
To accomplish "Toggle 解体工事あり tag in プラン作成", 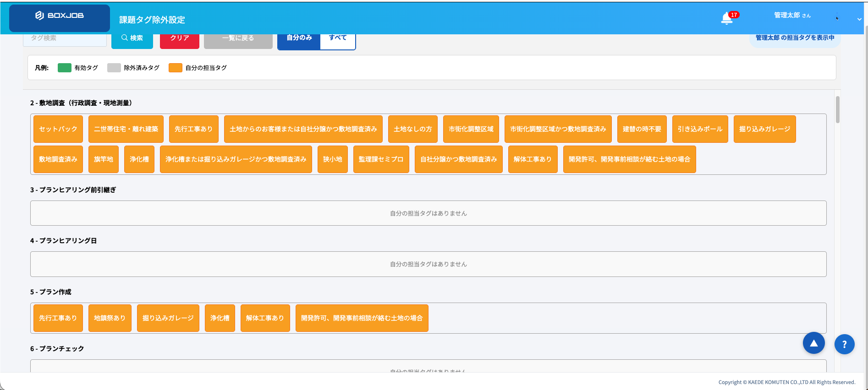I will 265,318.
